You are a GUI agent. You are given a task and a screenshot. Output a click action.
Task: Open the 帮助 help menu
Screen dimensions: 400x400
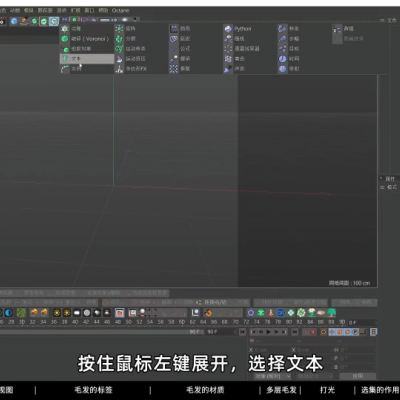(x=103, y=11)
